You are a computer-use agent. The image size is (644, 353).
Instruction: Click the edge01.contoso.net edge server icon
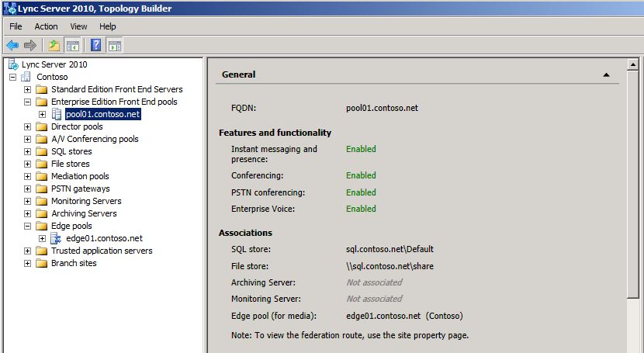coord(56,238)
